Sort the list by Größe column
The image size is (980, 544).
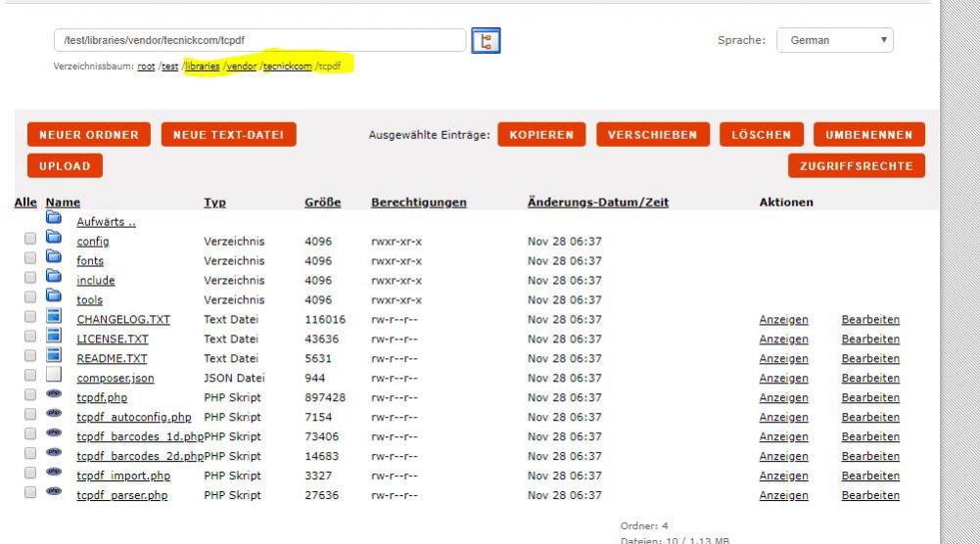(322, 203)
